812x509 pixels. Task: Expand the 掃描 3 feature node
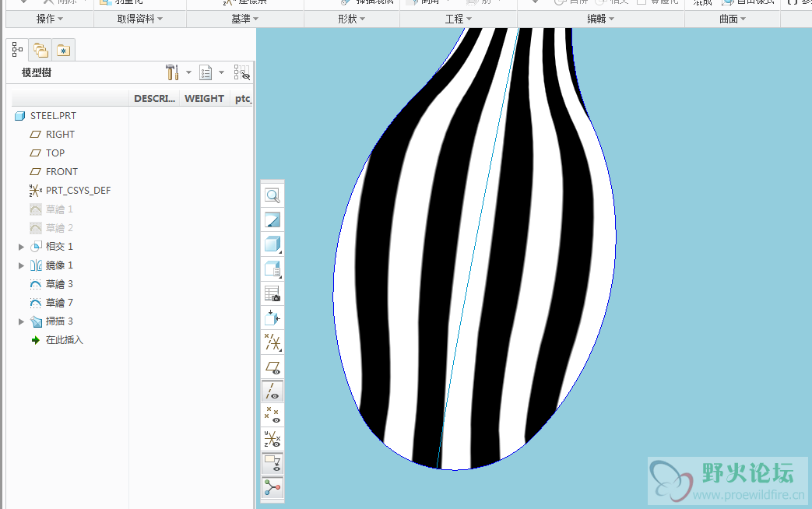(21, 321)
